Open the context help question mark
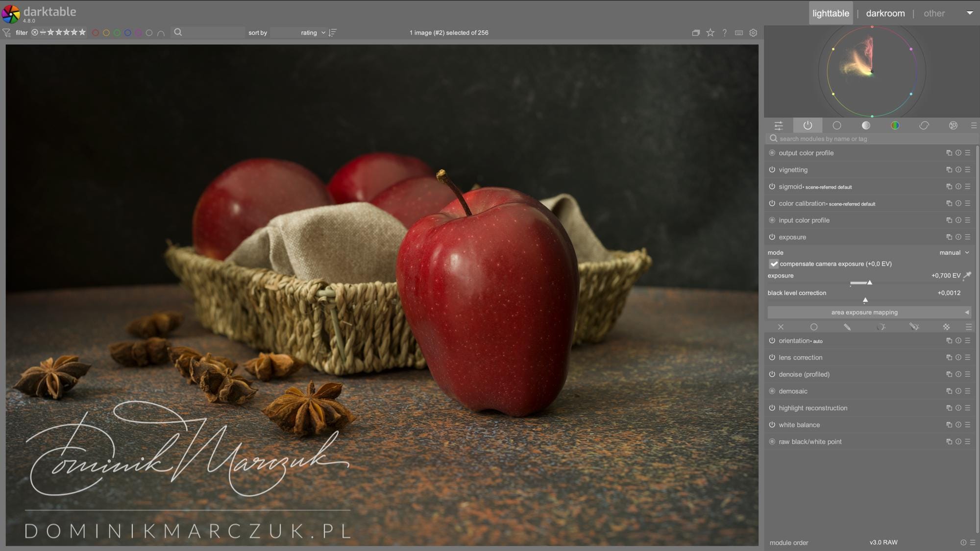The width and height of the screenshot is (980, 551). coord(725,33)
